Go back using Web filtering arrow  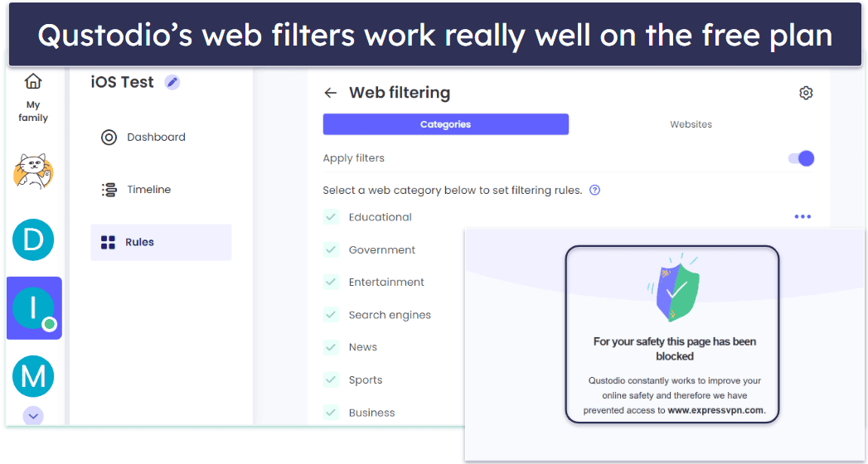[331, 93]
